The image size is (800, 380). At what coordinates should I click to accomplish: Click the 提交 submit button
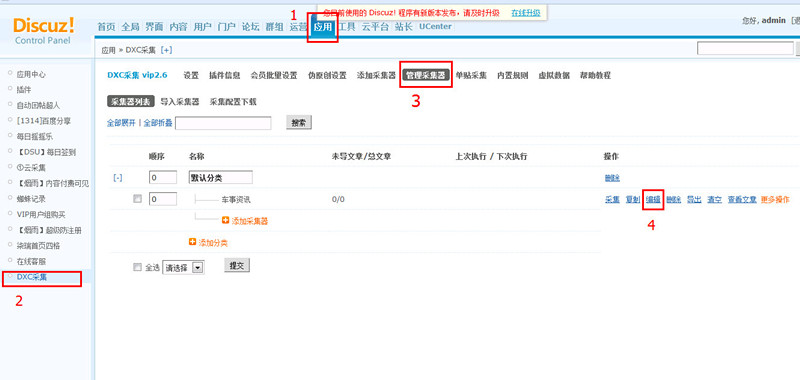point(237,266)
